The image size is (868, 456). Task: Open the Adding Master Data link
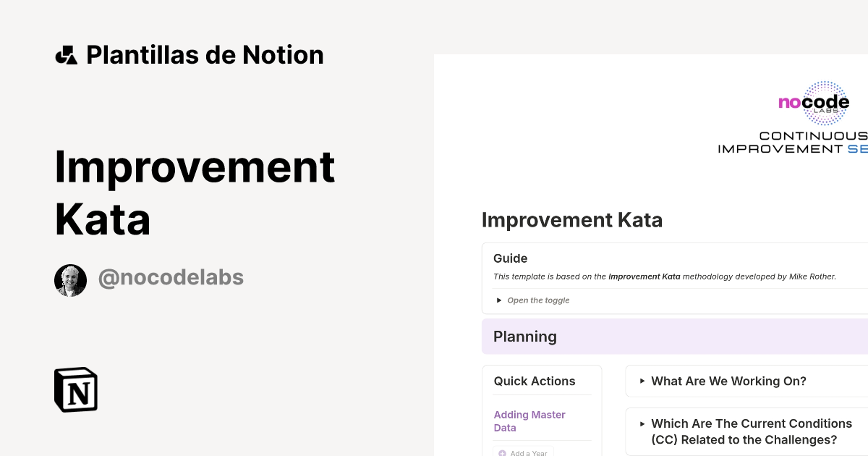coord(529,421)
